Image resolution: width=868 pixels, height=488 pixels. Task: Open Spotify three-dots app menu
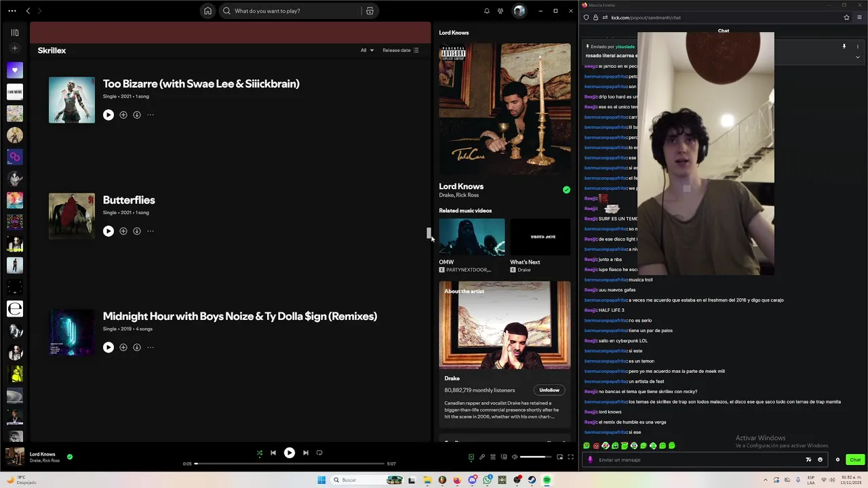tap(12, 11)
